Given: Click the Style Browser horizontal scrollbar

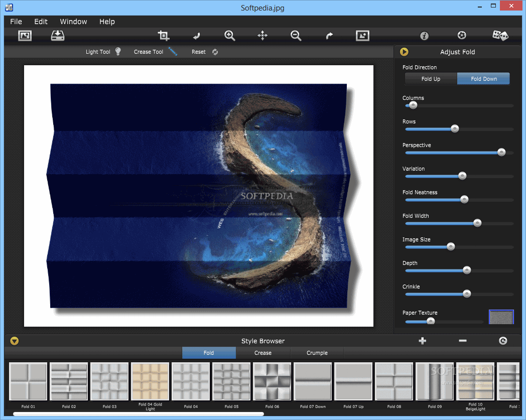Looking at the screenshot, I should pyautogui.click(x=139, y=414).
